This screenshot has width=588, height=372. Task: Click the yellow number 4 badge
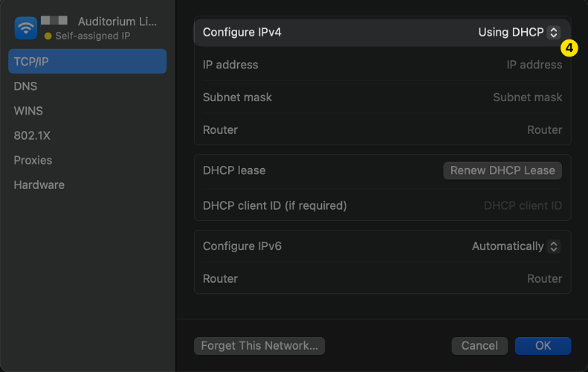tap(568, 48)
